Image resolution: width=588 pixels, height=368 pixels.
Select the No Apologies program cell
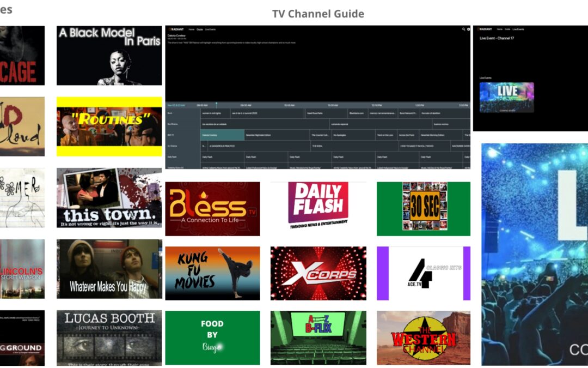tap(353, 135)
